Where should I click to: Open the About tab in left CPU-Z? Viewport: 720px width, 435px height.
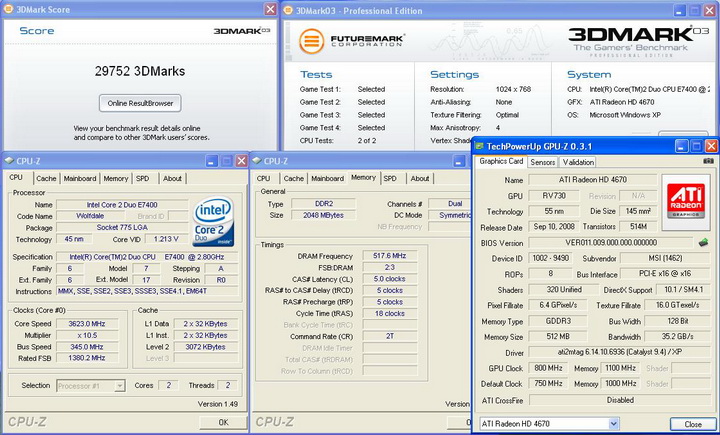click(172, 178)
